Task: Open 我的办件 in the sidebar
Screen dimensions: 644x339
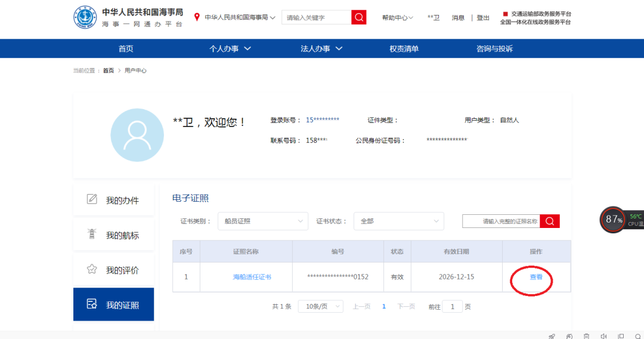Action: [113, 200]
